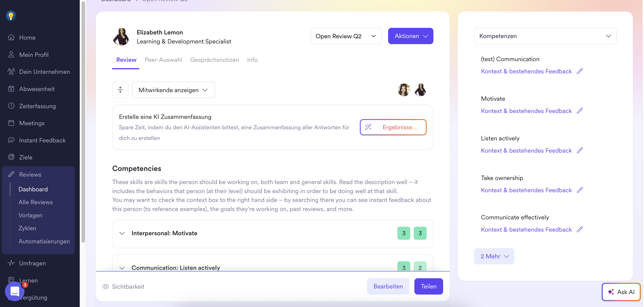Toggle Sichtbarkeit eye option
The width and height of the screenshot is (644, 307).
[123, 286]
